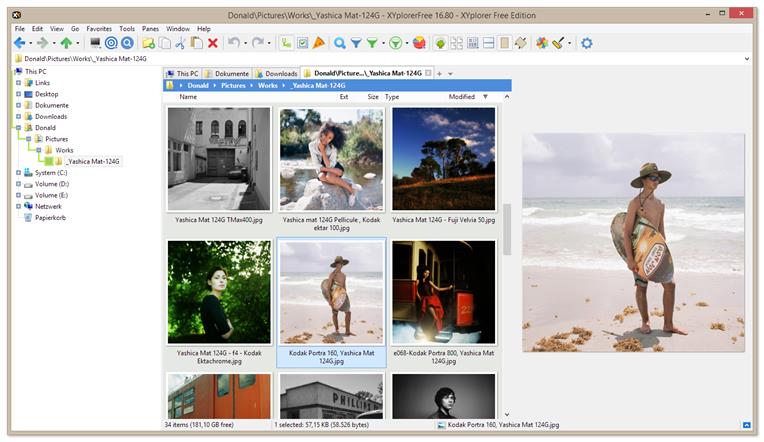Open the Favorites menu
Viewport: 764px width, 442px height.
click(x=99, y=29)
